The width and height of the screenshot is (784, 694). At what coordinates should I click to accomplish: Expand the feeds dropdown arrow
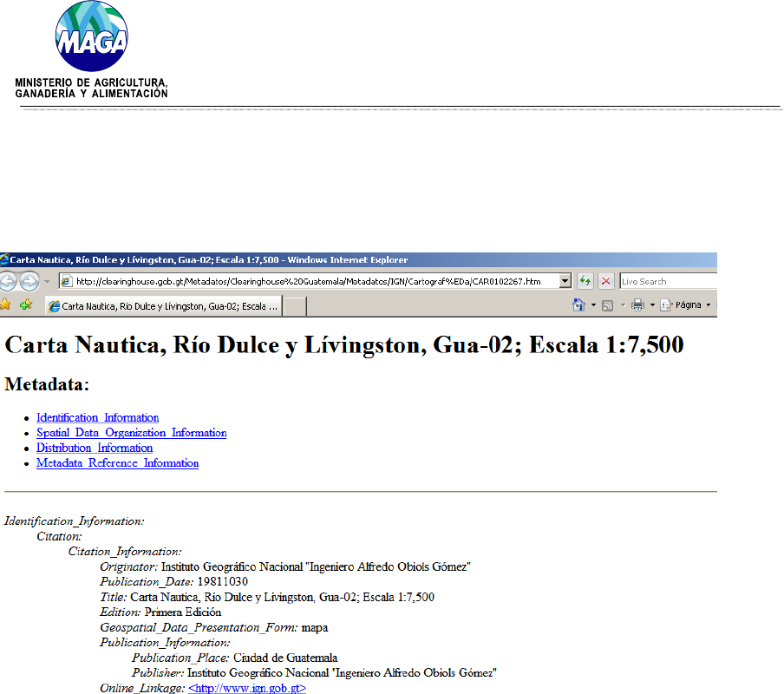coord(623,305)
